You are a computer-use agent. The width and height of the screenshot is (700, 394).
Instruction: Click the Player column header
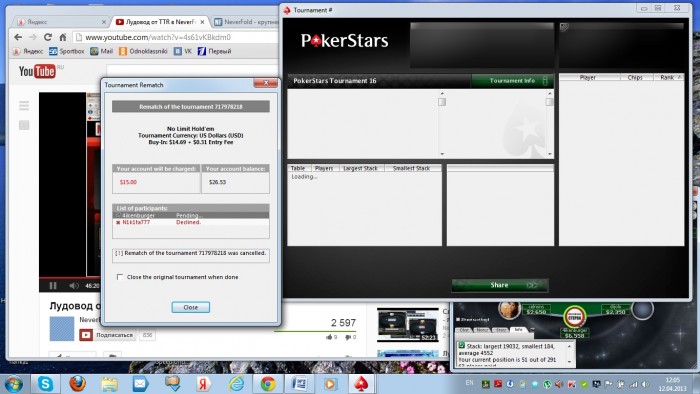(x=589, y=78)
